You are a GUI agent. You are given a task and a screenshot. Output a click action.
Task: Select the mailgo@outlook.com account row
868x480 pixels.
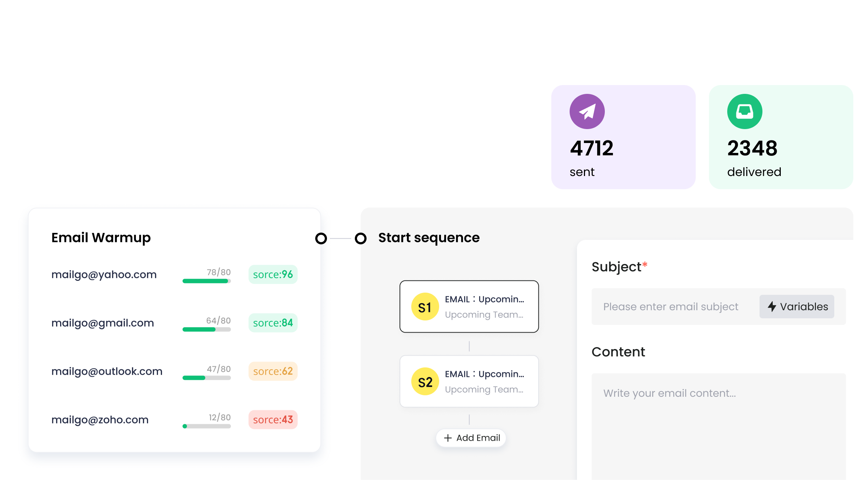[x=107, y=371]
